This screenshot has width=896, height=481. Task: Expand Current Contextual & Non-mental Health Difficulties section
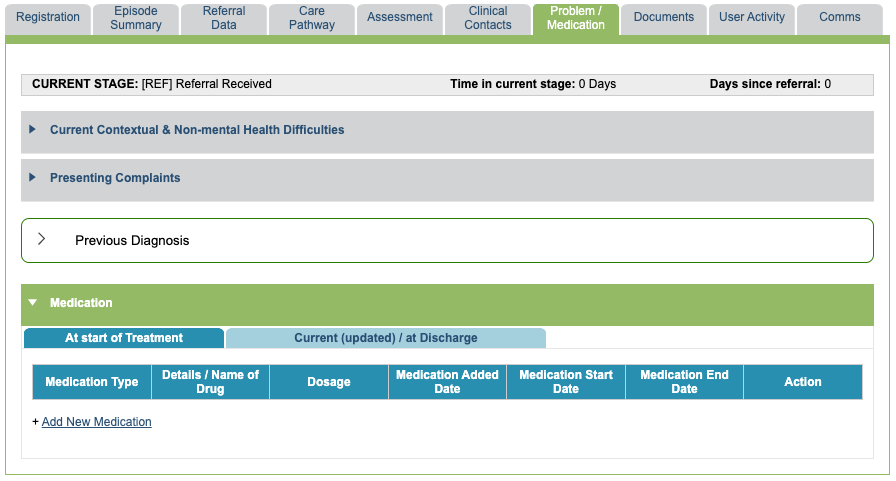click(196, 130)
